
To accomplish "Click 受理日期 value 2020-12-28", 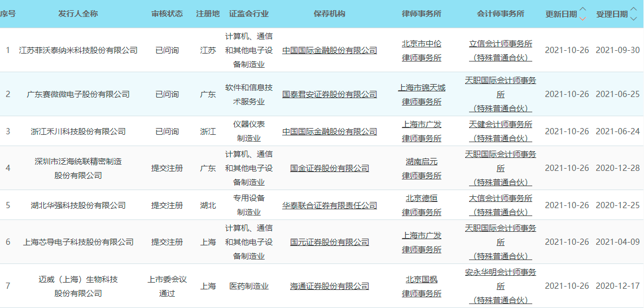I will (617, 168).
